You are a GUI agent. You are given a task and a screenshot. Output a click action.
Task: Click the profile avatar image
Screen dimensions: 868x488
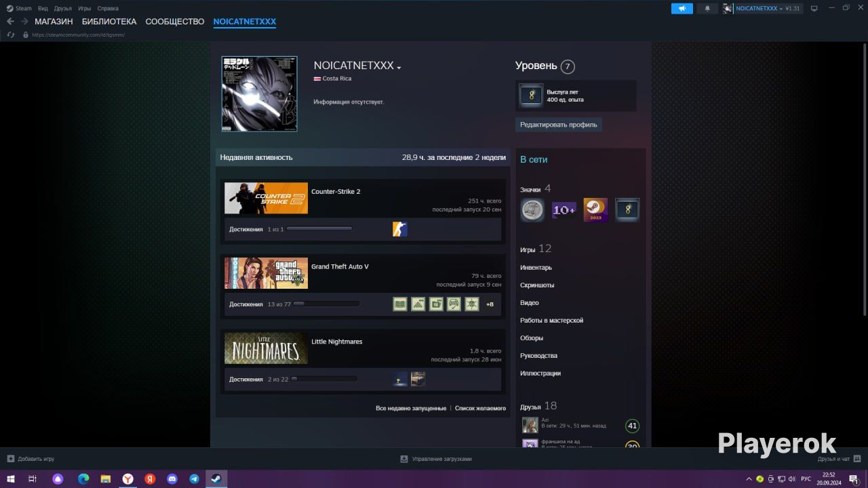coord(259,94)
